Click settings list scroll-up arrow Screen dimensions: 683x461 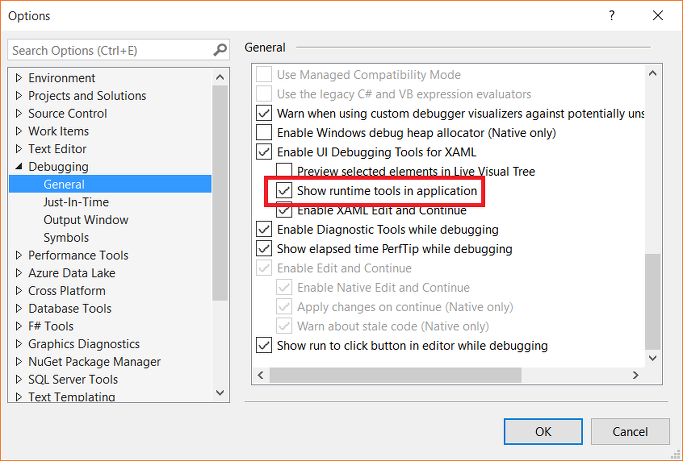(x=652, y=73)
